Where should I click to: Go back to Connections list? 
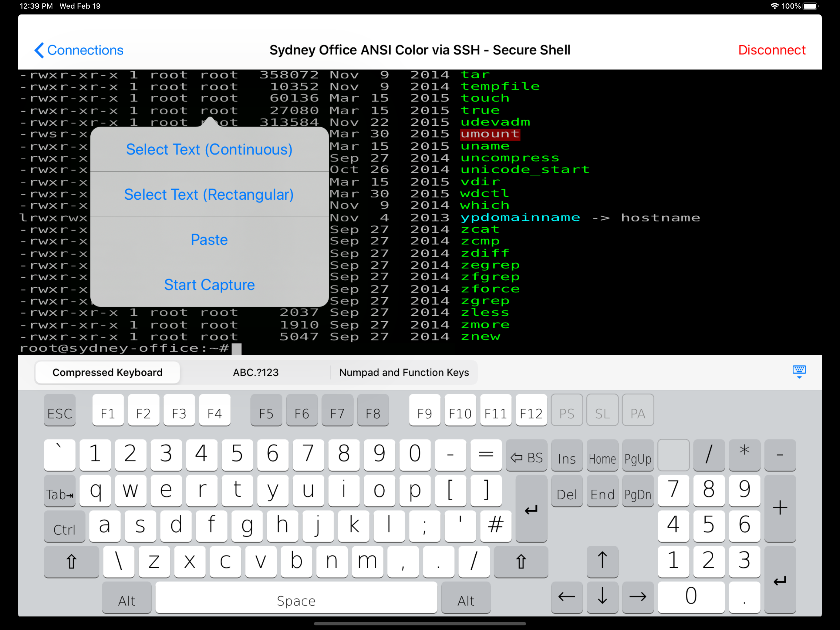79,50
